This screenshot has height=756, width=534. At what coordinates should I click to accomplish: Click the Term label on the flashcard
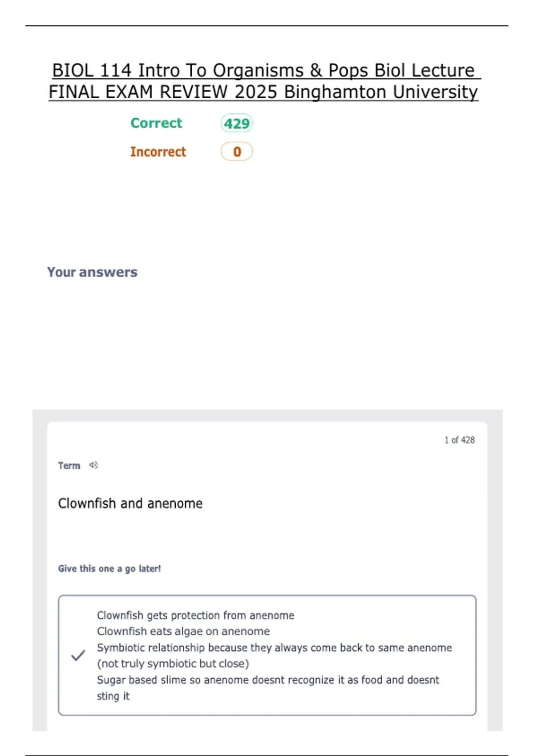click(x=69, y=466)
